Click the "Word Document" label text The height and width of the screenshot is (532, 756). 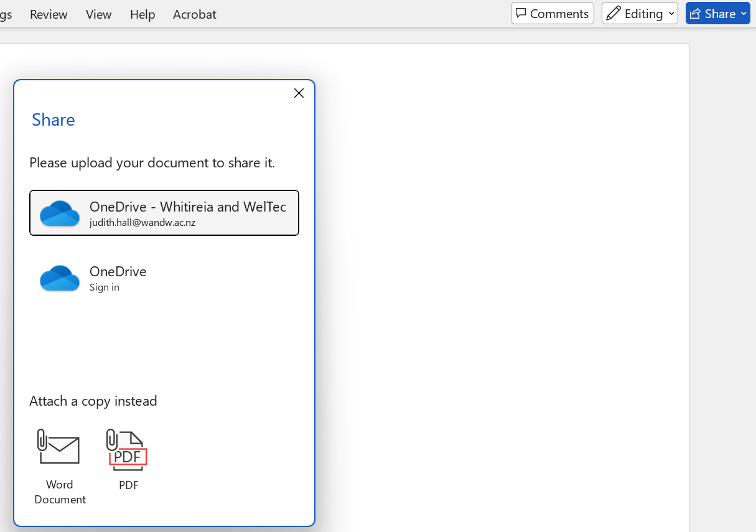coord(60,492)
